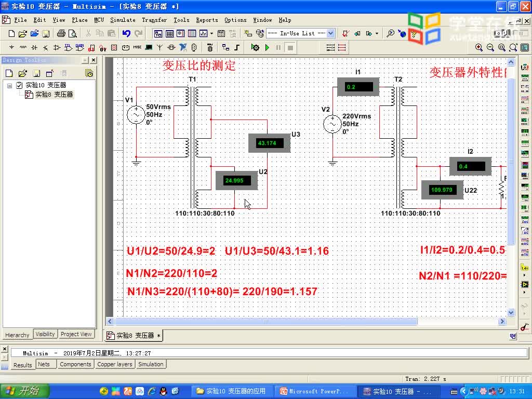Place an MCU chip component

pos(210,47)
